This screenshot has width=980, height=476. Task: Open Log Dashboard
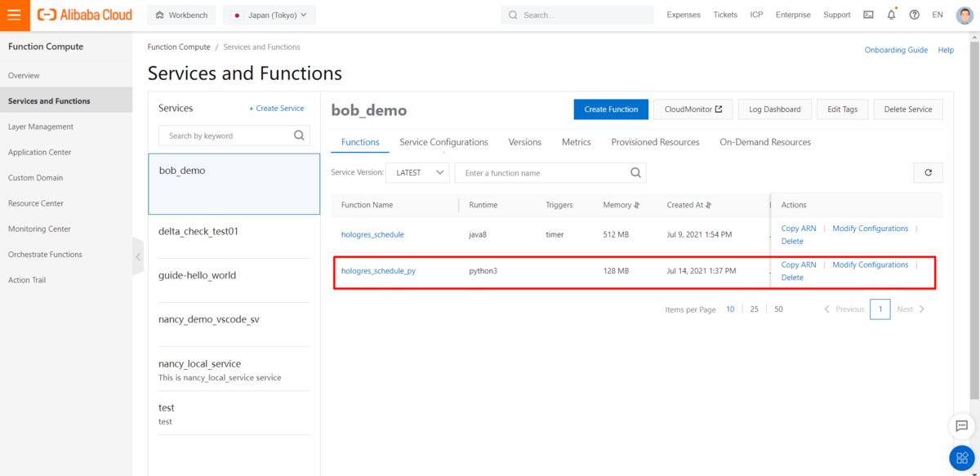775,109
